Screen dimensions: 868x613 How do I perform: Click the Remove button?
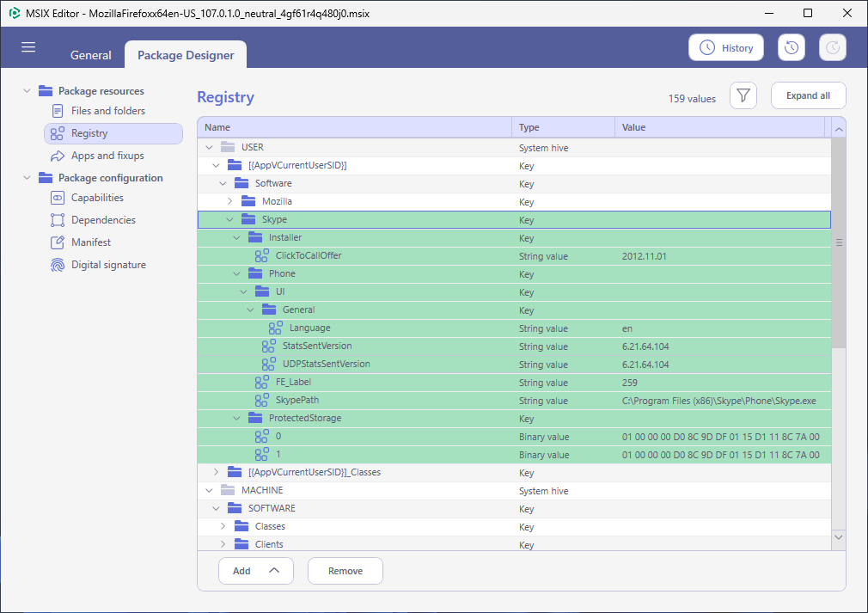pos(345,571)
